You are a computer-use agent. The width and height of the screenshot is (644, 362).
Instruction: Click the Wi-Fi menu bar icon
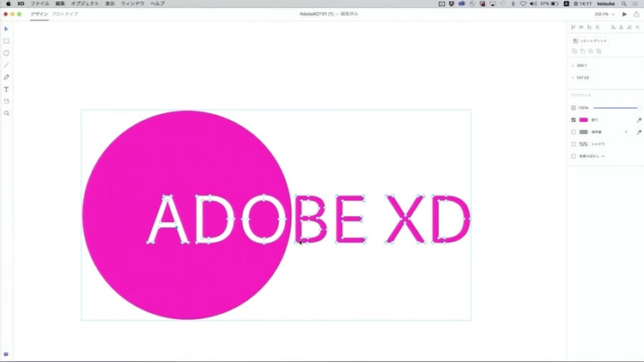(523, 3)
